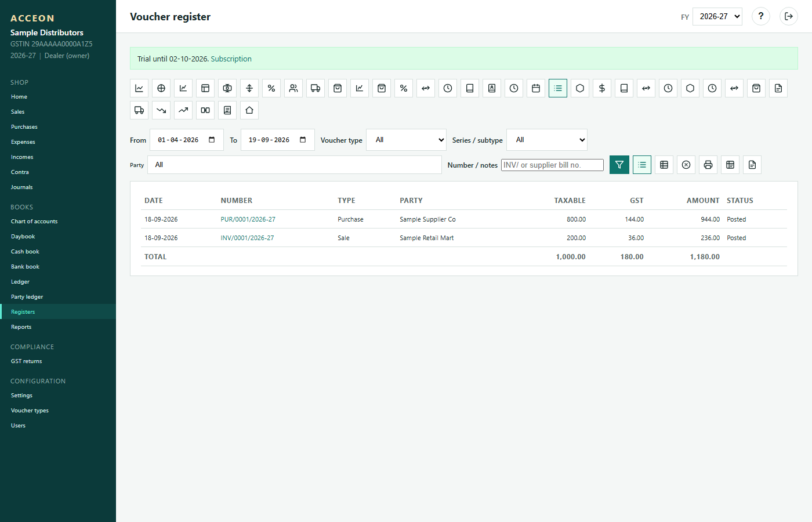Click the clear filters circle-x icon
The width and height of the screenshot is (812, 522).
[x=686, y=165]
